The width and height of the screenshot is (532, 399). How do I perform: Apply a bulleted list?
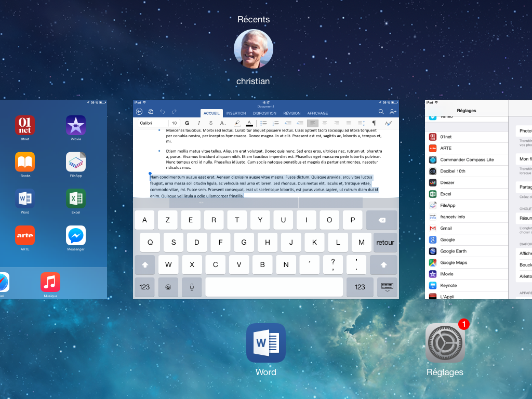coord(263,123)
